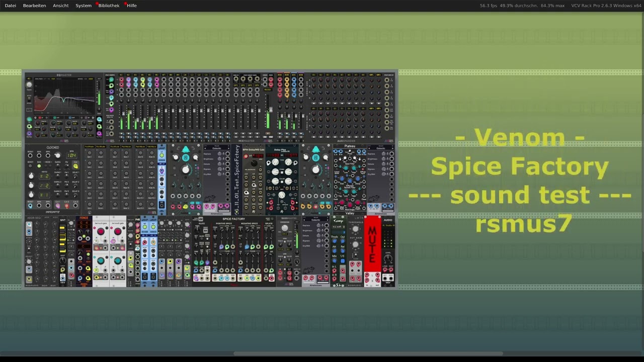Image resolution: width=644 pixels, height=362 pixels.
Task: Click the Clocked RESET button
Action: [30, 166]
